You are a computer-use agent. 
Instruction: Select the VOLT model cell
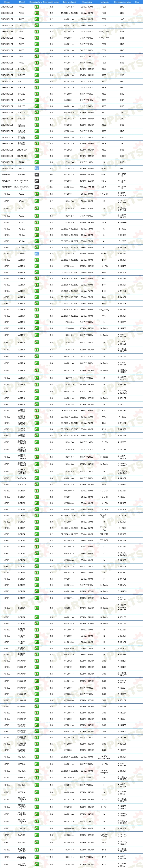click(x=22, y=168)
